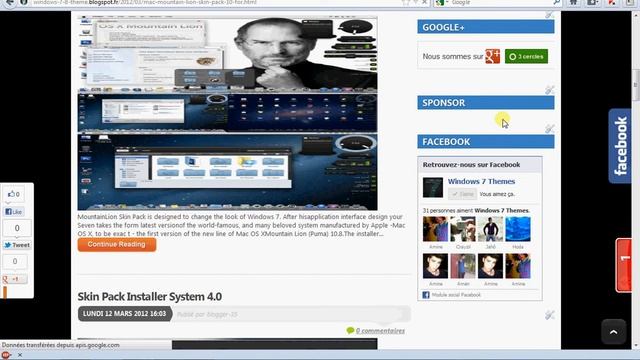
Task: Open the browser home icon
Action: [573, 2]
